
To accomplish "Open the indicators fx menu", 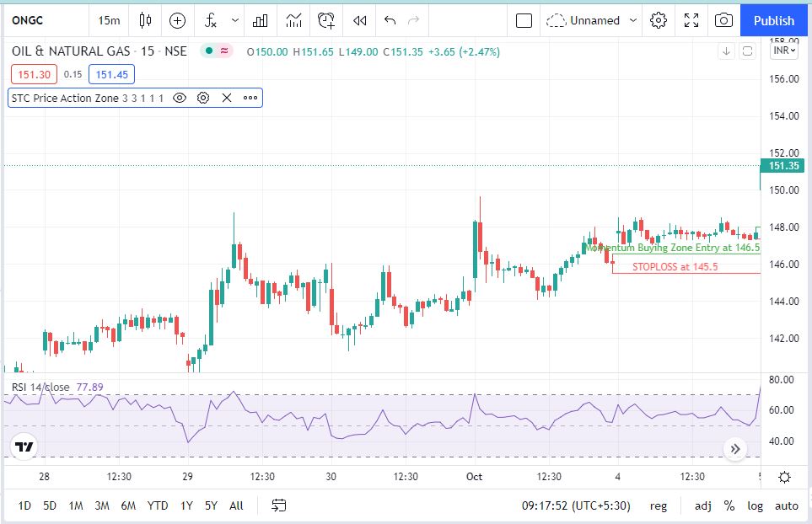I will coord(211,20).
